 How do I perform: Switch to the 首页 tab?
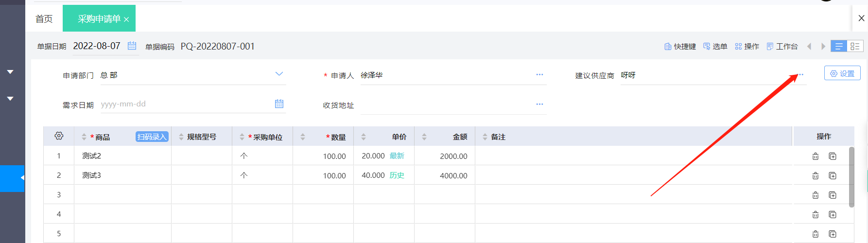pyautogui.click(x=44, y=19)
